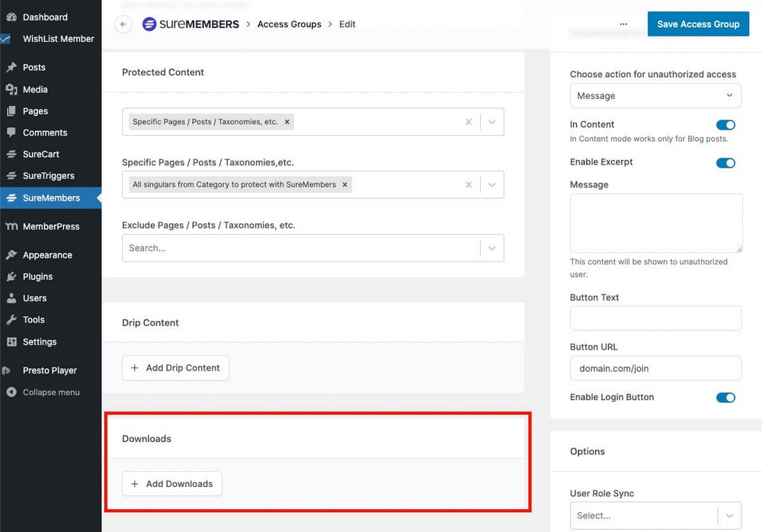Image resolution: width=762 pixels, height=532 pixels.
Task: Click the Media library icon
Action: tap(11, 89)
